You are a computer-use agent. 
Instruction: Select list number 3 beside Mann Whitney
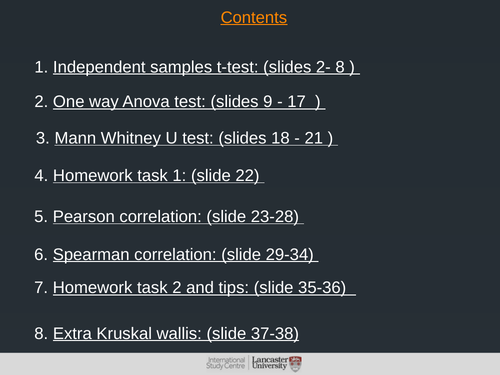[x=43, y=138]
